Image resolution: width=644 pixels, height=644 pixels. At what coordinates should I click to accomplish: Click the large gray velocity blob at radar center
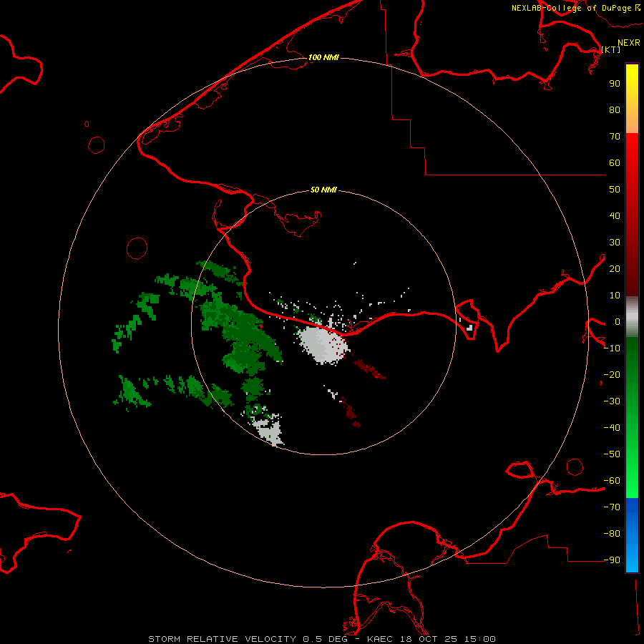(323, 344)
